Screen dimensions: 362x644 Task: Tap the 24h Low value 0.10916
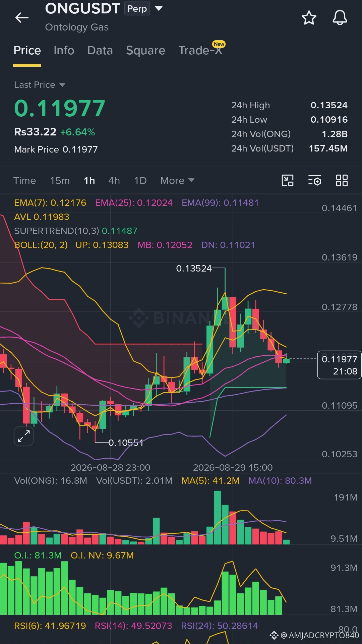click(329, 120)
